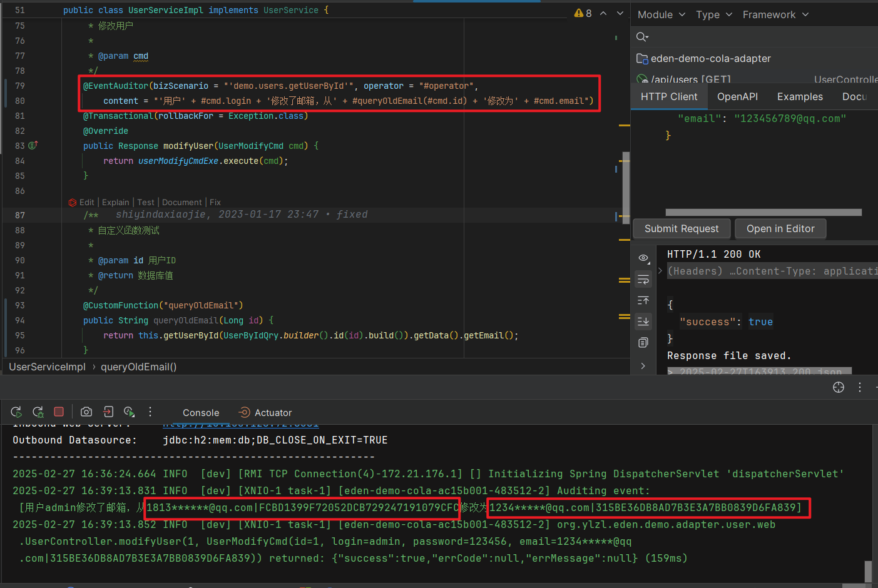Click the request body horizontal scrollbar
Viewport: 878px width, 588px height.
[x=763, y=213]
